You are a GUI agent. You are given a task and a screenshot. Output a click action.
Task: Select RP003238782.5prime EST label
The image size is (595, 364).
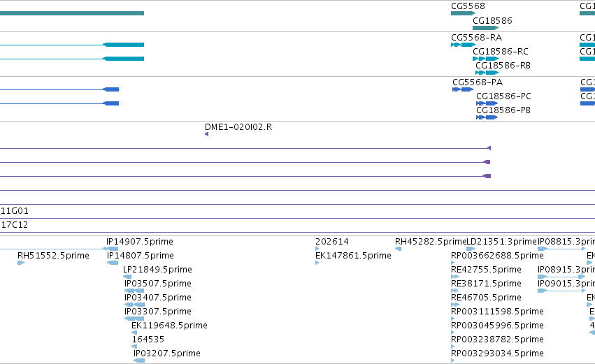(x=497, y=340)
